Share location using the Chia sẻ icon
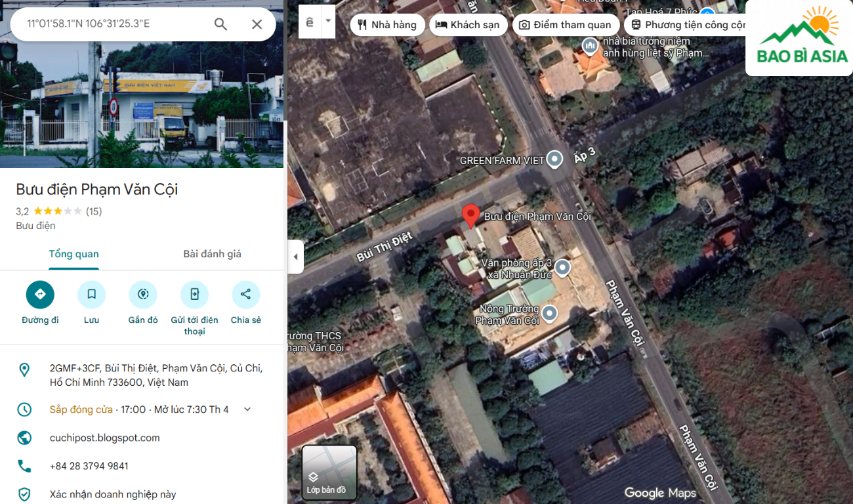This screenshot has height=504, width=853. 245,295
